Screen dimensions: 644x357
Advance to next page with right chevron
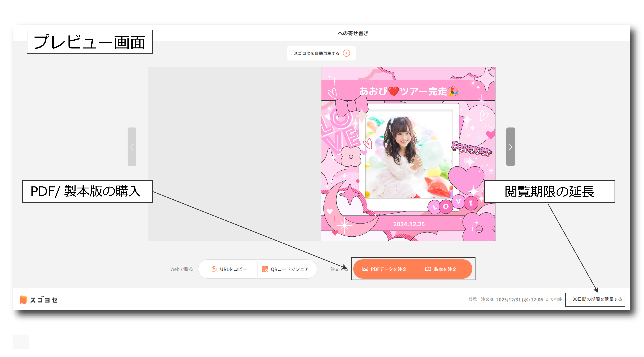(x=511, y=147)
